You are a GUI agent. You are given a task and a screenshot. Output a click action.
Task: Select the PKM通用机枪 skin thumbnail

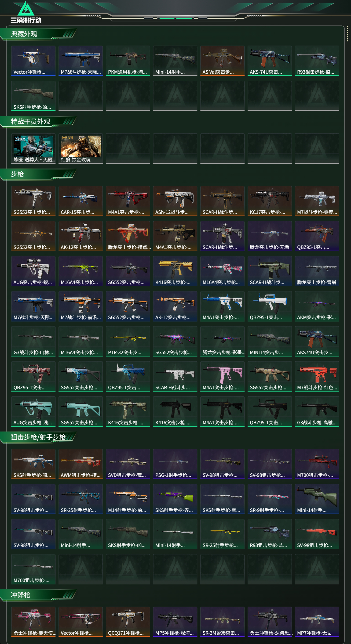click(128, 61)
